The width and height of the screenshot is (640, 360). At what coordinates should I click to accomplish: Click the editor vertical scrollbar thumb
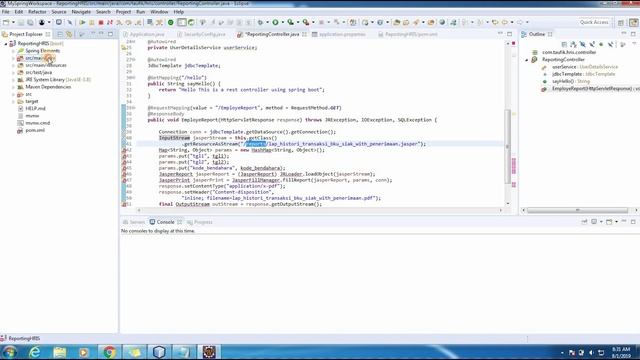(x=508, y=146)
